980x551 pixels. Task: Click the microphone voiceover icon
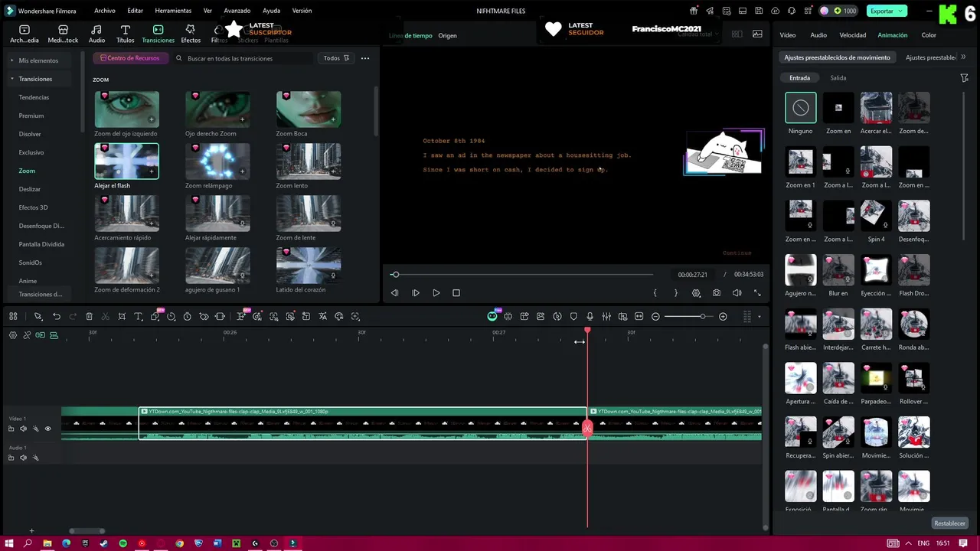tap(590, 316)
